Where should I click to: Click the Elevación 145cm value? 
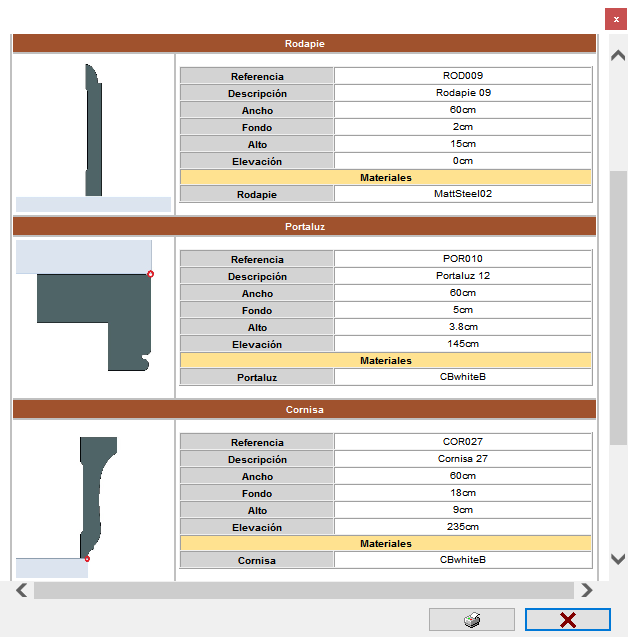(x=463, y=344)
